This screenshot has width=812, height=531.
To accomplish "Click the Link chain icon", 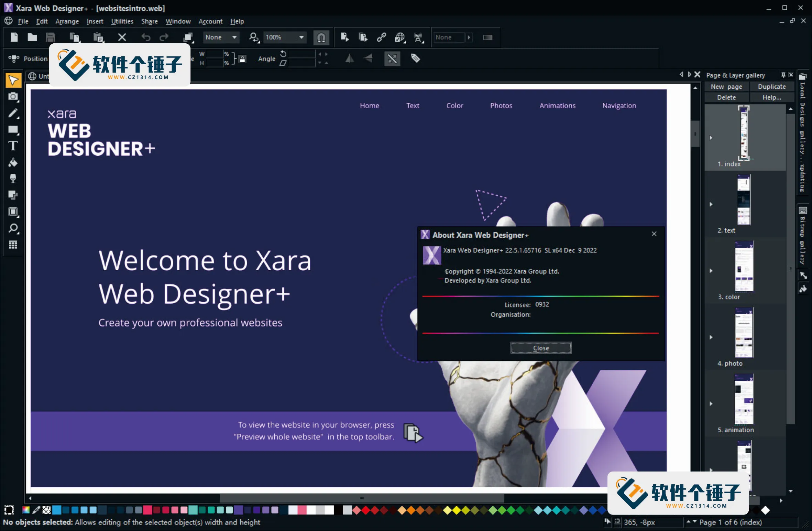I will point(381,37).
